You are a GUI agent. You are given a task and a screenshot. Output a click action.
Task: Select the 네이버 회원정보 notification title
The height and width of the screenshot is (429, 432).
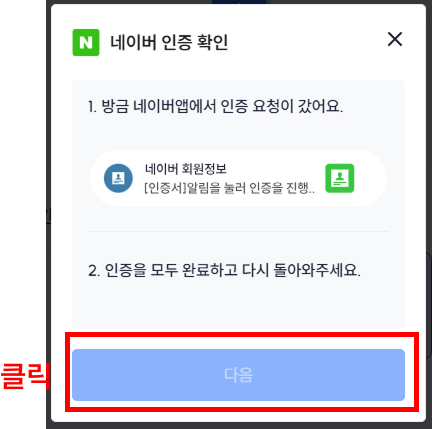coord(186,169)
